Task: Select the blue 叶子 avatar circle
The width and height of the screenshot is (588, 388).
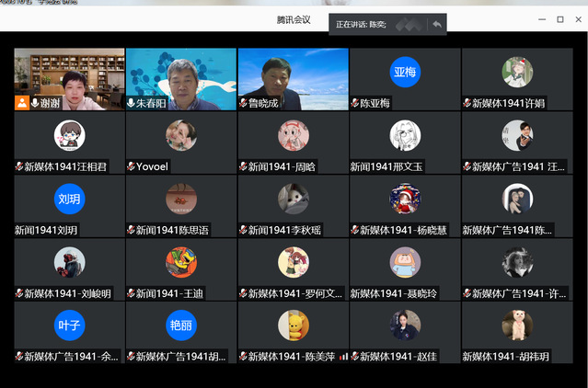Action: tap(69, 325)
